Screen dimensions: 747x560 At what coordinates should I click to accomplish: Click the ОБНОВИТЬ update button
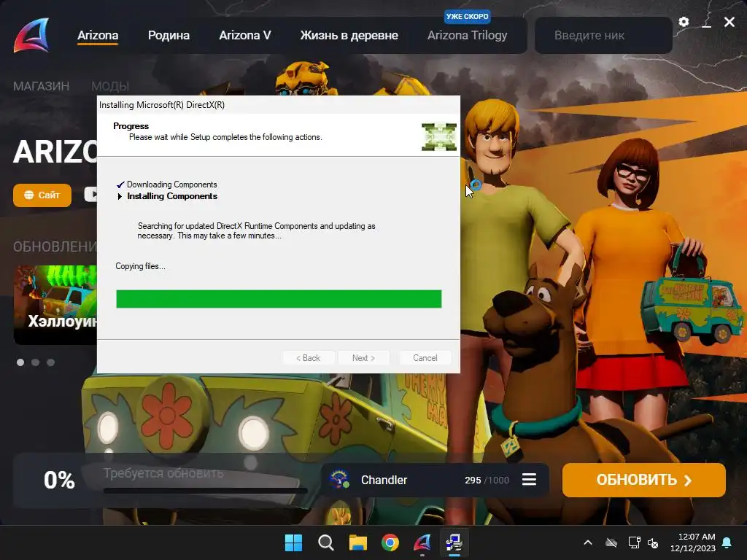pyautogui.click(x=643, y=480)
